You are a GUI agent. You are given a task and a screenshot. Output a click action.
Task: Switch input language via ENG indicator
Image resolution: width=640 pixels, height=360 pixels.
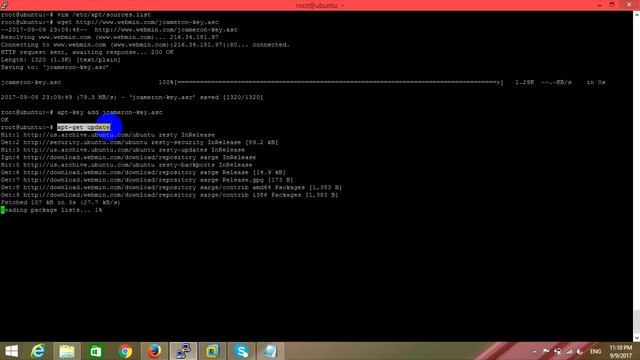(596, 351)
